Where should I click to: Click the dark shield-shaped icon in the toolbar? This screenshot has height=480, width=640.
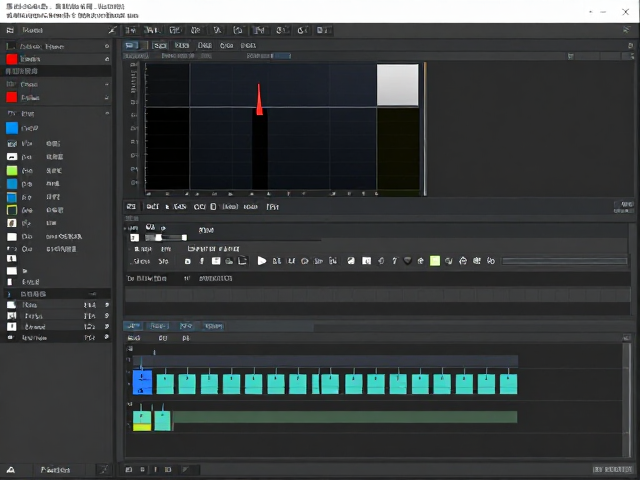pos(407,261)
